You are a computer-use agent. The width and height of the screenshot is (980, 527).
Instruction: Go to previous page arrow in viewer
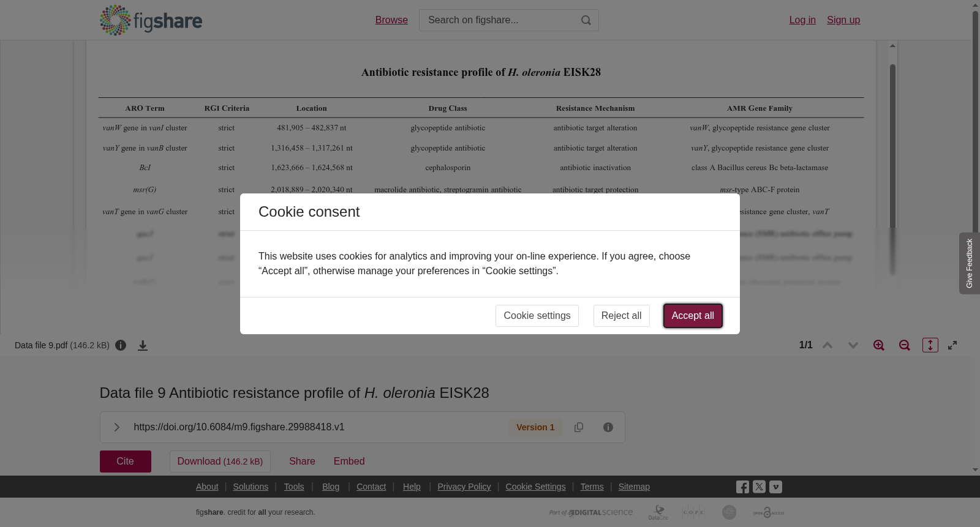(x=827, y=345)
